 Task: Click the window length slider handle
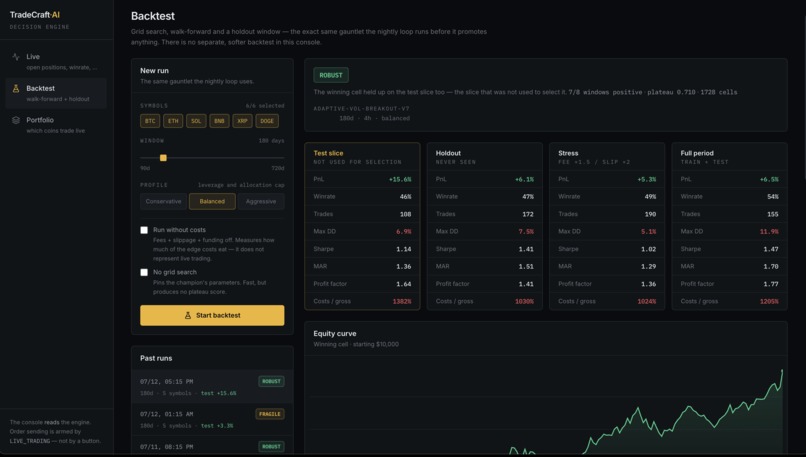click(163, 158)
